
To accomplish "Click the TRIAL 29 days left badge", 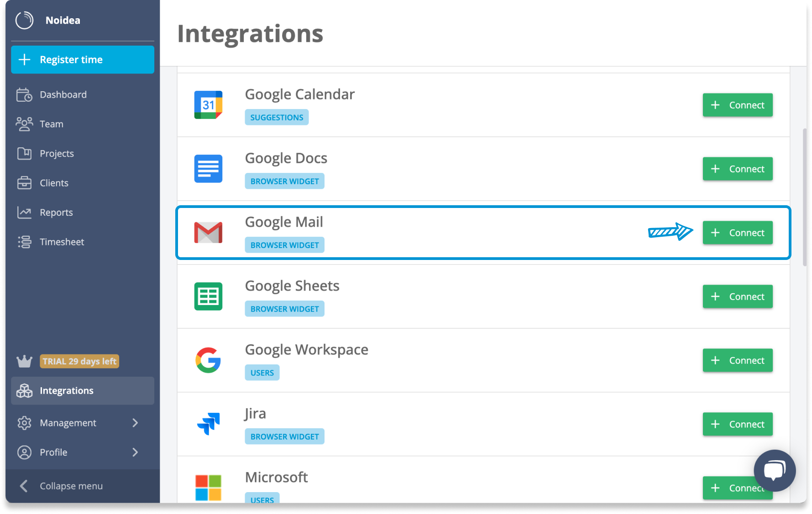I will (x=79, y=361).
